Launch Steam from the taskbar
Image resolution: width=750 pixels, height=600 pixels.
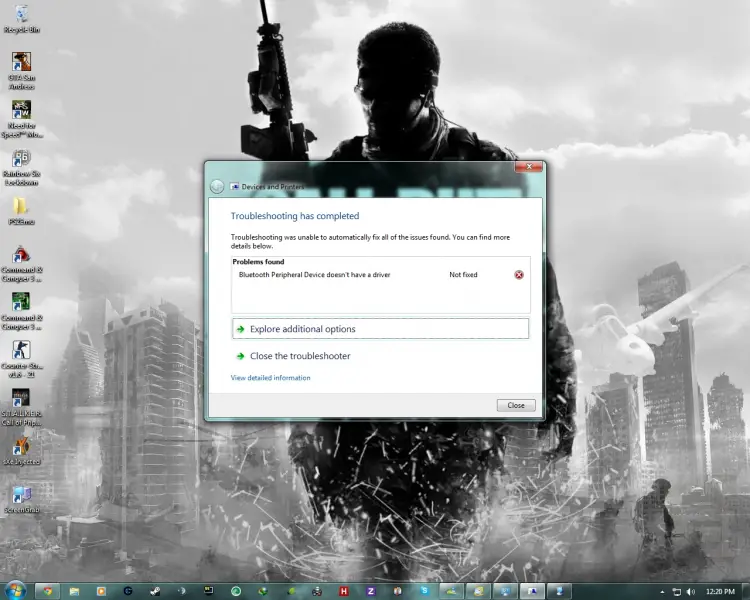pos(155,591)
